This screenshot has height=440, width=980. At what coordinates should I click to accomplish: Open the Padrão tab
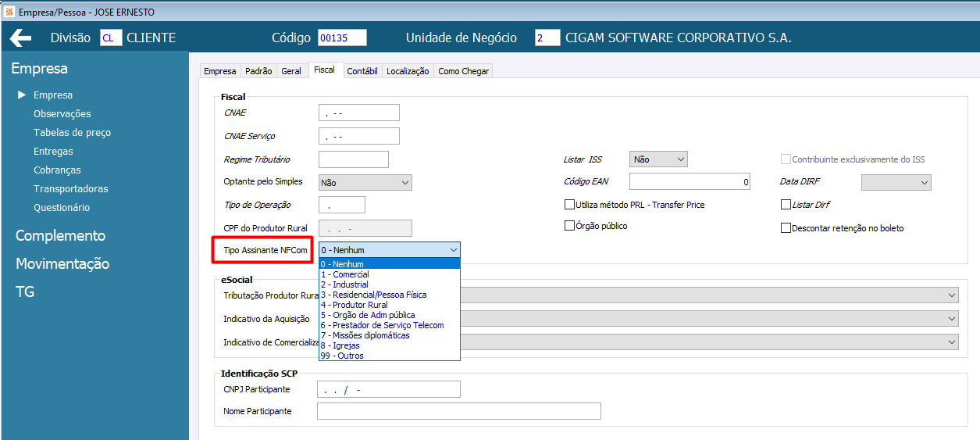click(258, 71)
